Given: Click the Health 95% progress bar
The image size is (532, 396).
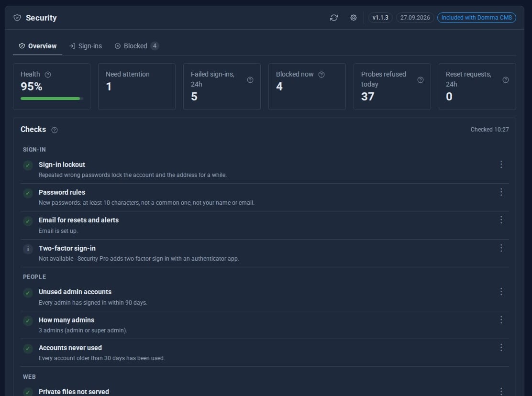Looking at the screenshot, I should click(52, 99).
